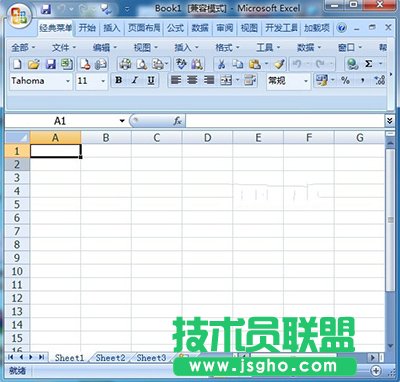This screenshot has height=382, width=400.
Task: Switch to the 公式 ribbon tab
Action: point(175,28)
